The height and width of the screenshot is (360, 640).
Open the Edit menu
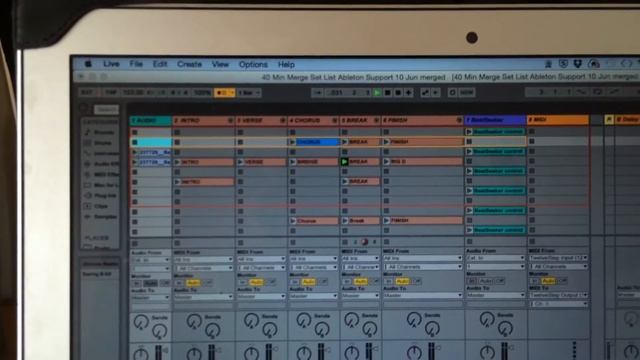(160, 64)
